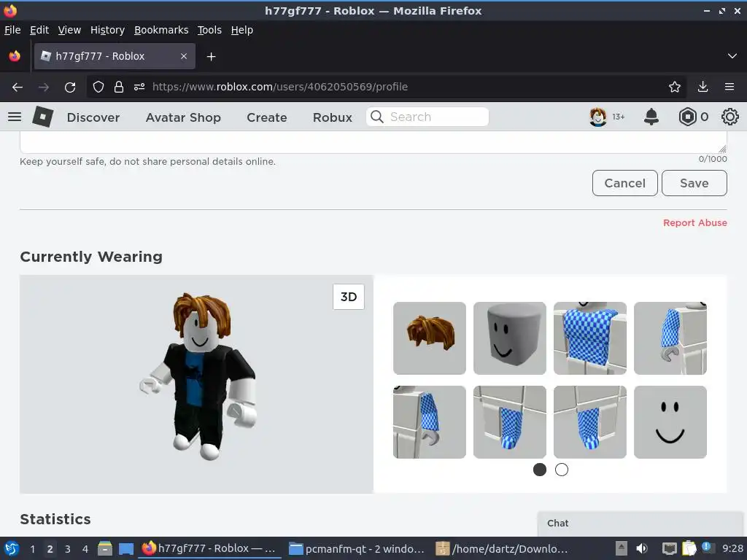Toggle avatar view to 3D
This screenshot has height=560, width=747.
pos(349,297)
